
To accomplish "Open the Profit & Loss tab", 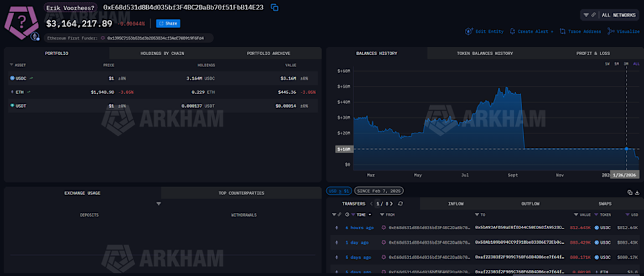I will [592, 53].
